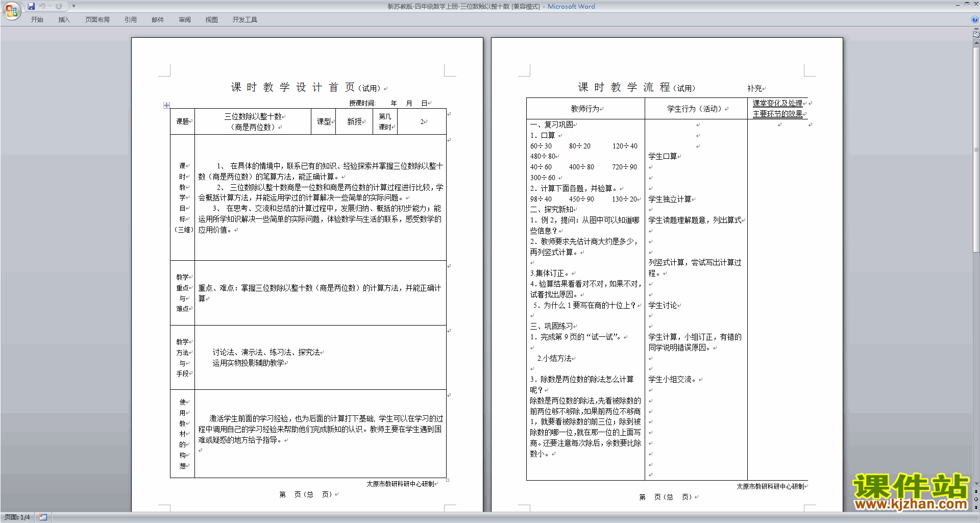This screenshot has width=980, height=523.
Task: Click the 学生独立计算 text
Action: pyautogui.click(x=670, y=199)
